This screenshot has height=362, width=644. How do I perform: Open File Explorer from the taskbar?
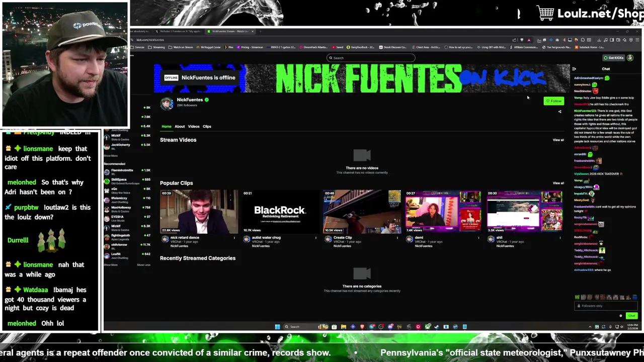pos(344,327)
